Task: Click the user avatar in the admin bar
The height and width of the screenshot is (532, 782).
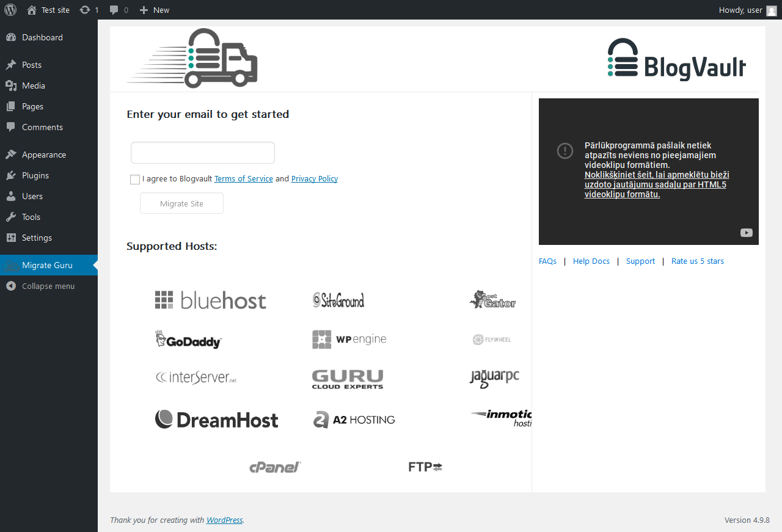Action: click(772, 10)
